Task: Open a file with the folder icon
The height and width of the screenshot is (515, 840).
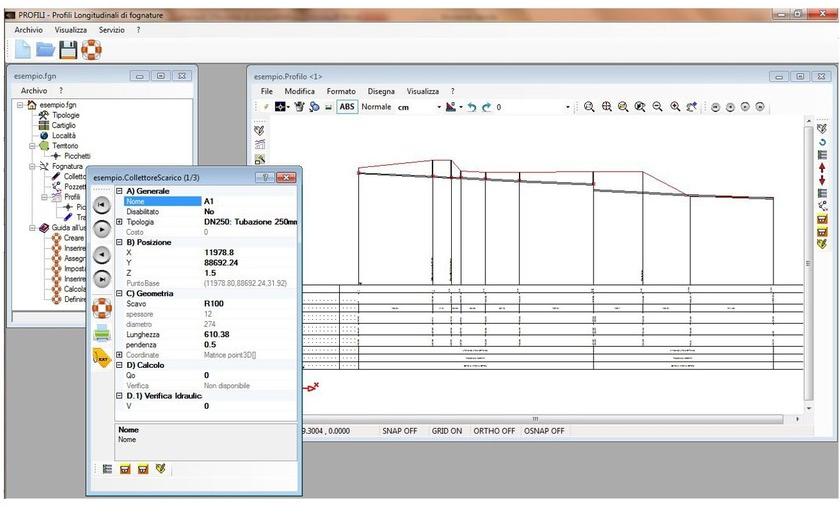Action: (x=45, y=49)
